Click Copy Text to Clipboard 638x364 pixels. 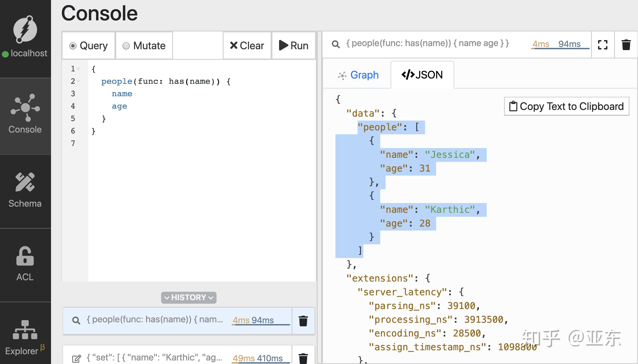[567, 106]
